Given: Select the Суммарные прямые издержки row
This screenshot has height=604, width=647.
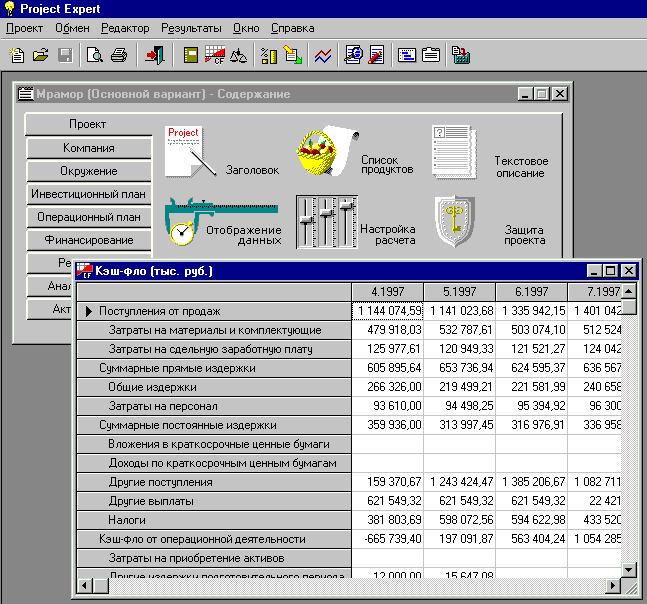Looking at the screenshot, I should [x=214, y=368].
